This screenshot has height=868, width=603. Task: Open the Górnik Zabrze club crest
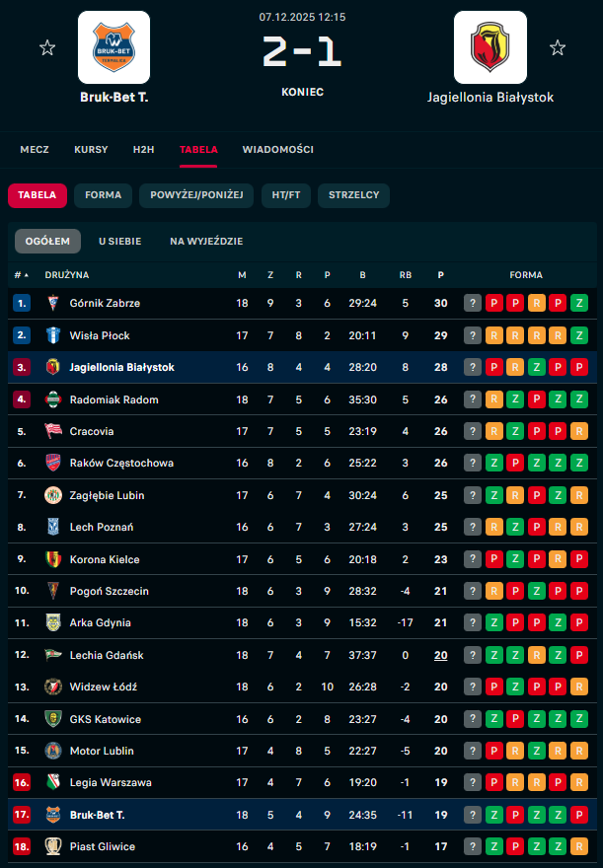point(53,304)
